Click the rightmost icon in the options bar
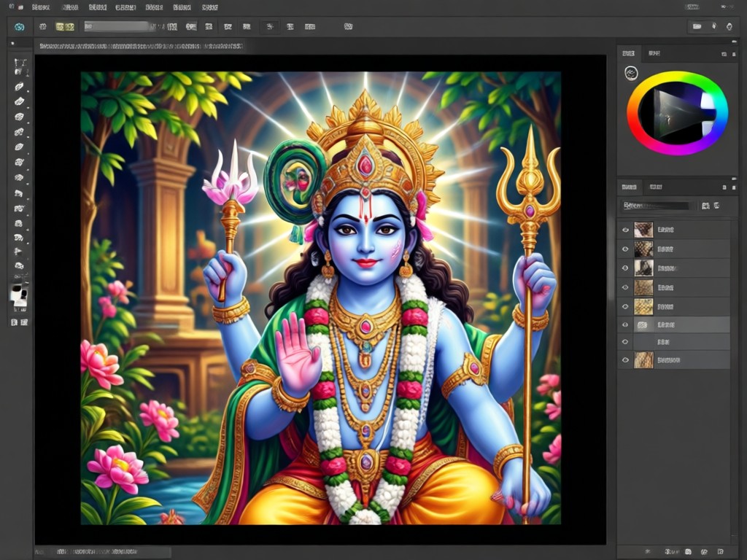The height and width of the screenshot is (560, 747). pos(729,27)
